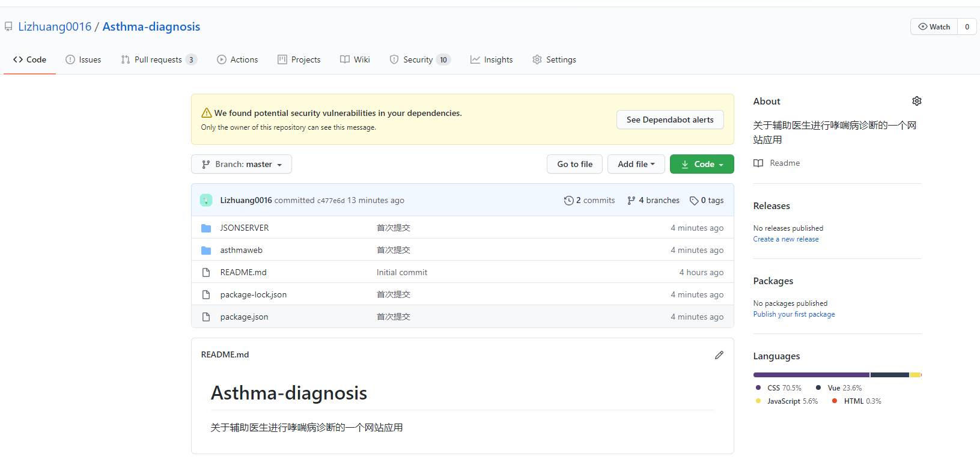
Task: View 4 branches
Action: pos(653,201)
